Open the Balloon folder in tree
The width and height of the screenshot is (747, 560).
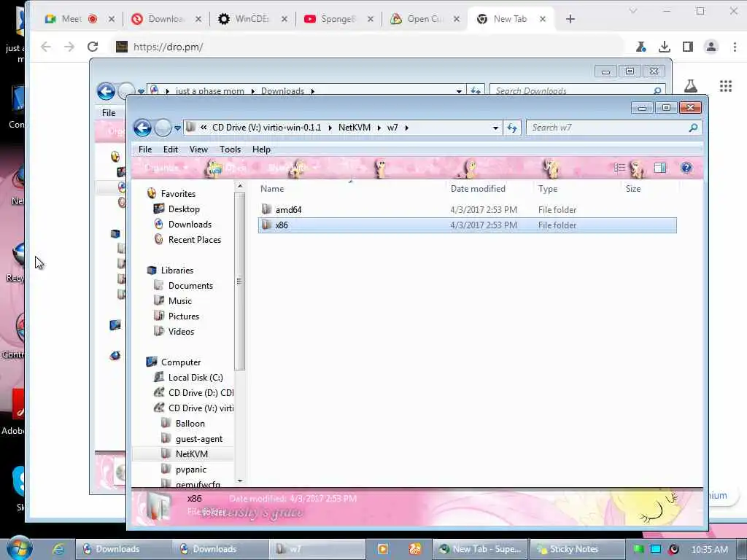[190, 424]
